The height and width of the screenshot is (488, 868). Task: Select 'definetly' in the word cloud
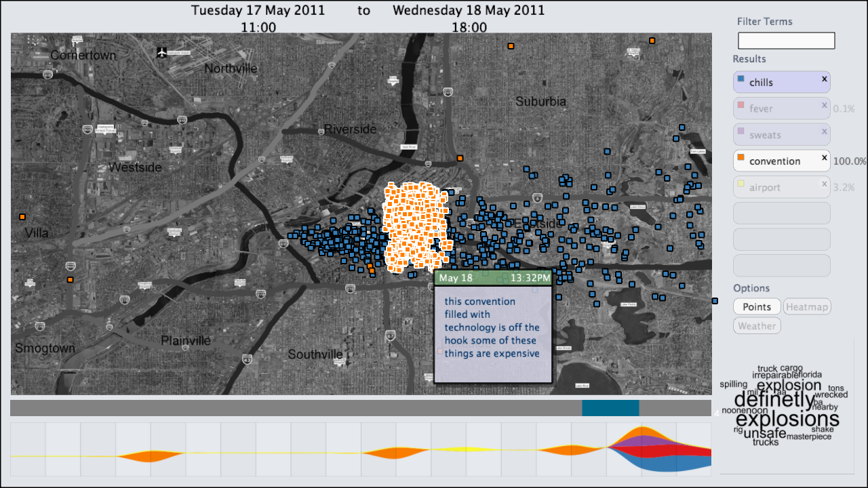(773, 400)
